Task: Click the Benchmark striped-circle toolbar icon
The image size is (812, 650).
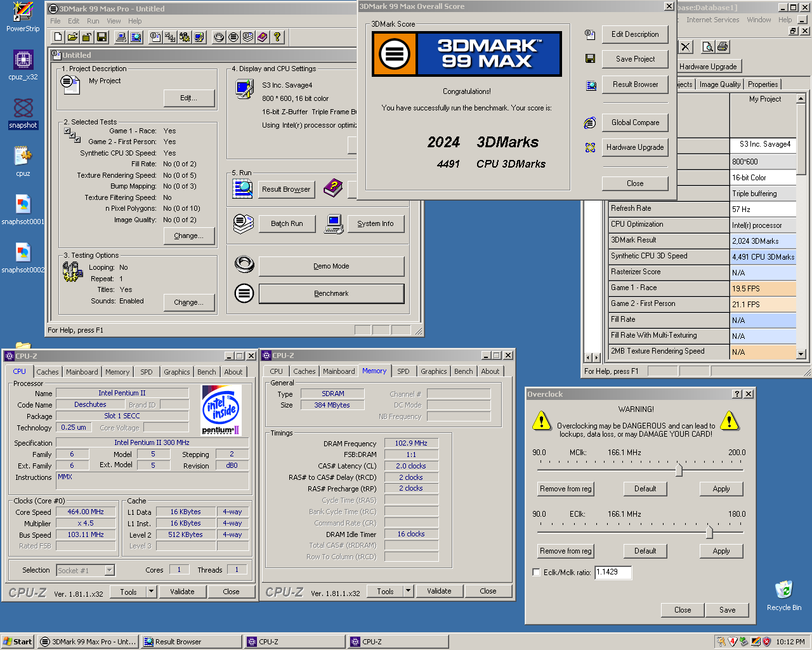Action: tap(233, 37)
